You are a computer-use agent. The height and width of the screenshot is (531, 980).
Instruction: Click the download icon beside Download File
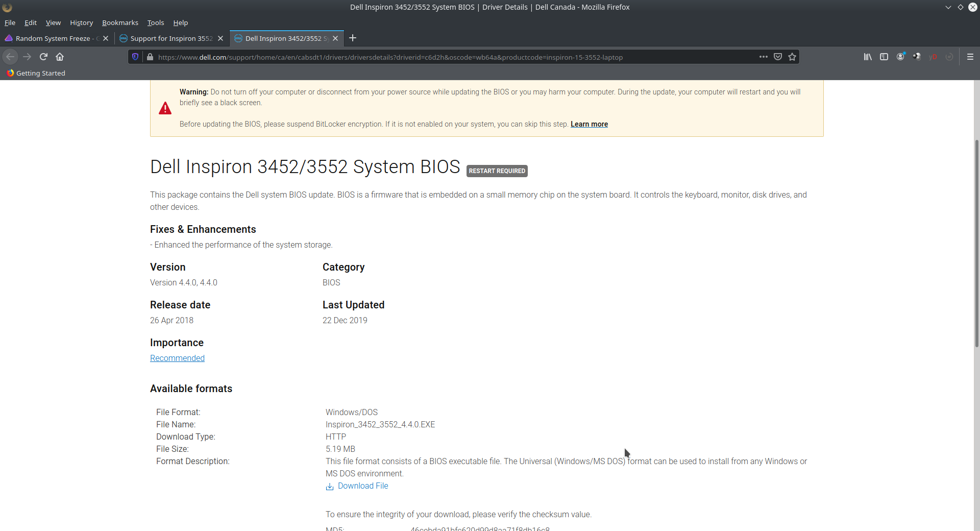tap(330, 487)
